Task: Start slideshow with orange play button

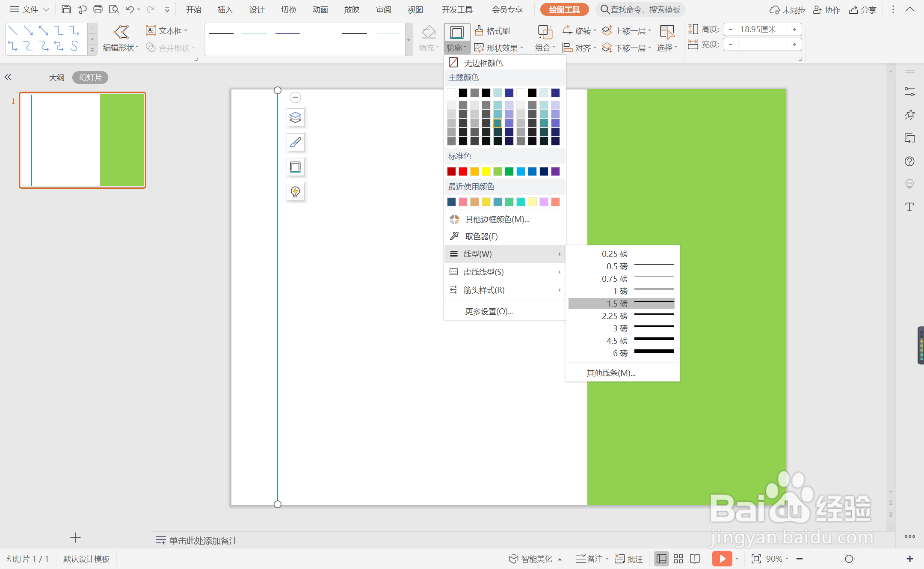Action: [722, 559]
